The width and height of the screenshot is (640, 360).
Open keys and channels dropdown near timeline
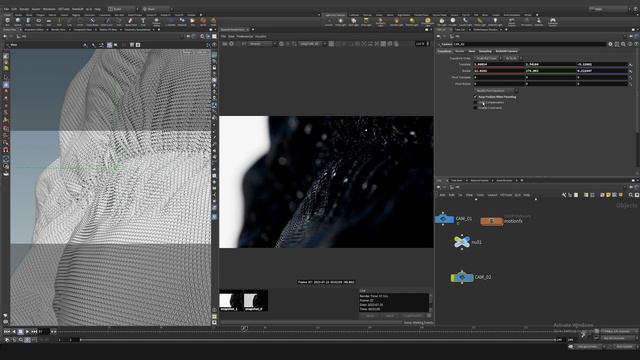[620, 331]
